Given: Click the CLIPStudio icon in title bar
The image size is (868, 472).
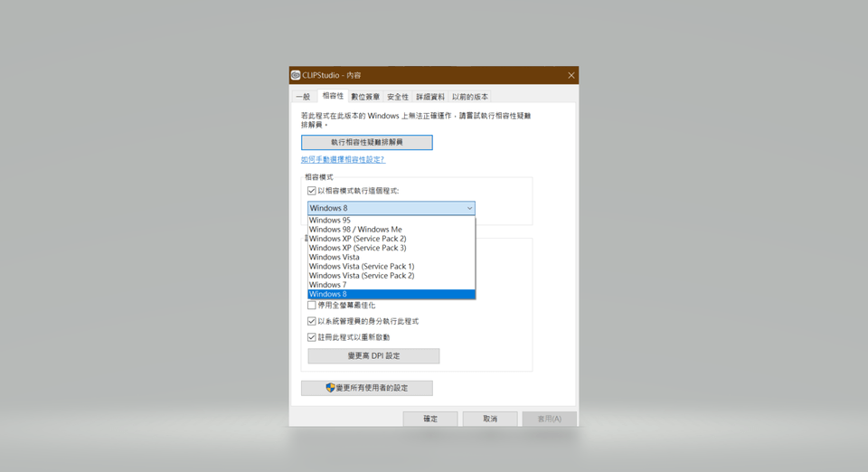Looking at the screenshot, I should 296,75.
